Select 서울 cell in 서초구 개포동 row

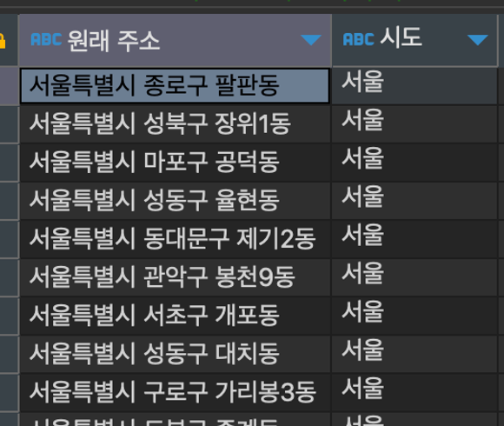pyautogui.click(x=414, y=316)
